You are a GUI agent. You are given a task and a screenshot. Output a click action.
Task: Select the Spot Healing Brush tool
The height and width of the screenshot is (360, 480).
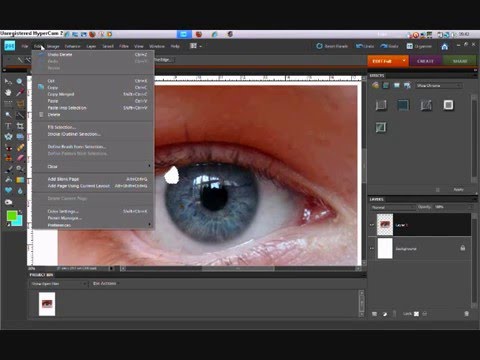tap(20, 147)
